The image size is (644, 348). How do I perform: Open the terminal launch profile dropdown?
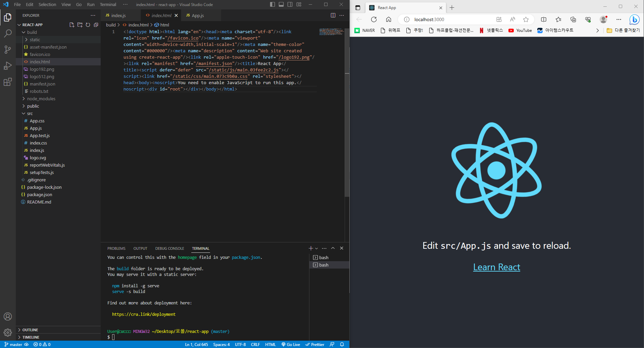pyautogui.click(x=316, y=248)
